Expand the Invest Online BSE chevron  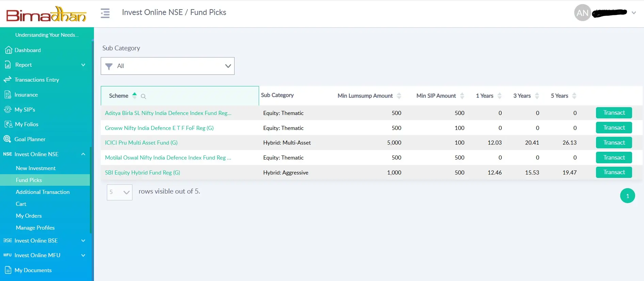[x=83, y=241]
